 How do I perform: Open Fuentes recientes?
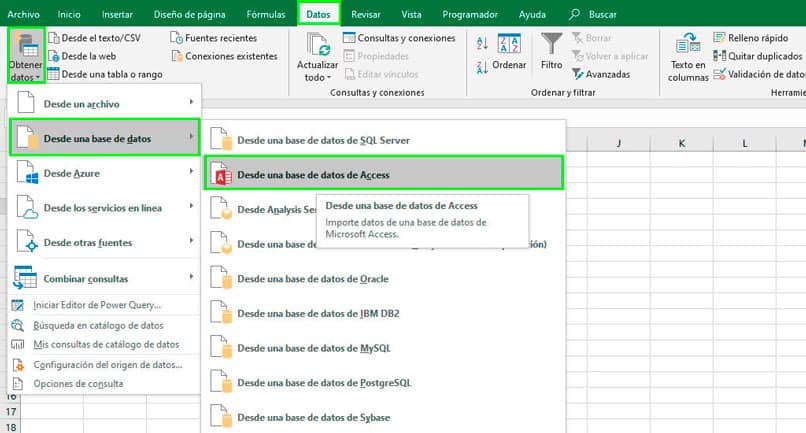click(x=214, y=38)
